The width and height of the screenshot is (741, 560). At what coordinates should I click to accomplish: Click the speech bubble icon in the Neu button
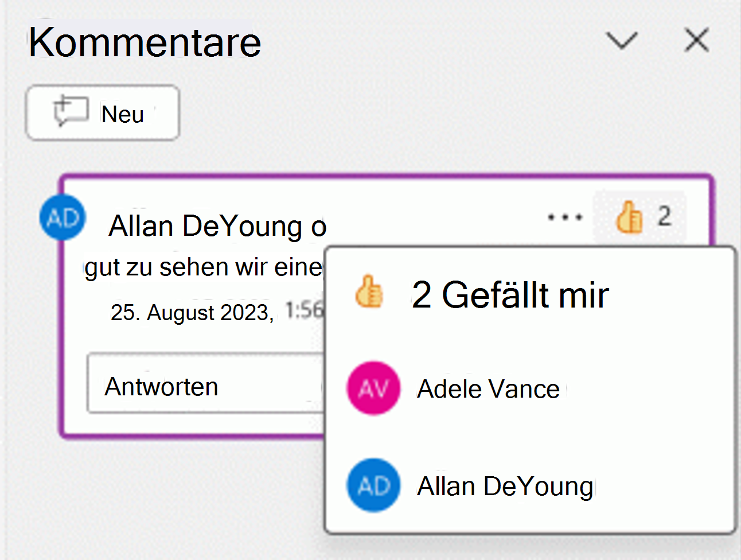click(71, 111)
